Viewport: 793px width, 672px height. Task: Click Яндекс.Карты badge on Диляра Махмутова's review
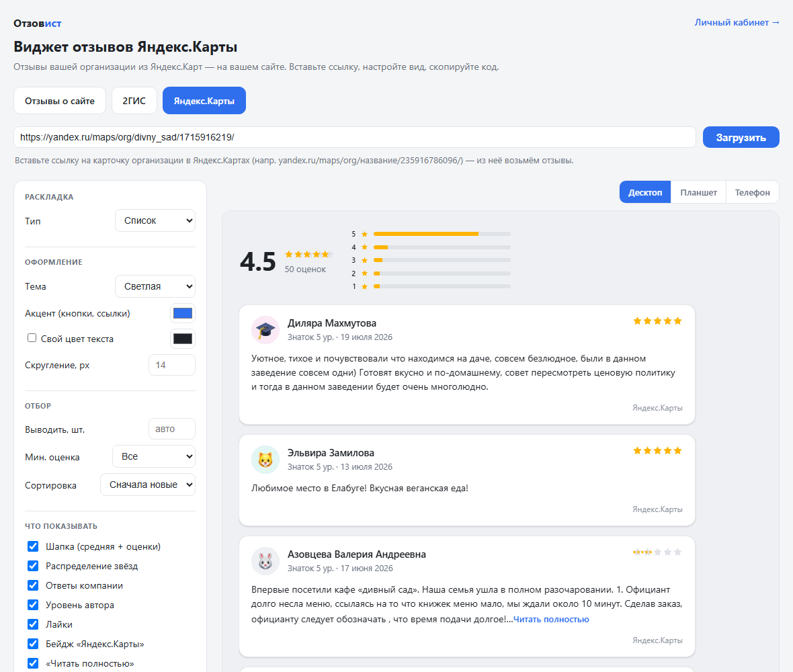[657, 407]
